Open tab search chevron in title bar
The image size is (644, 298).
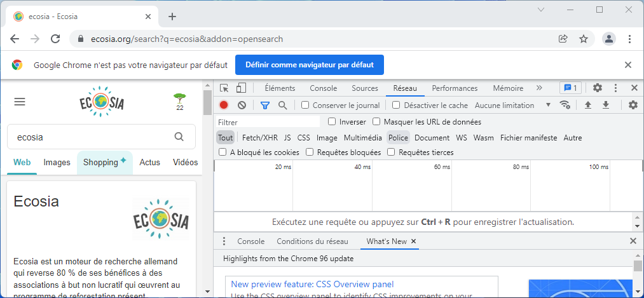tap(541, 10)
